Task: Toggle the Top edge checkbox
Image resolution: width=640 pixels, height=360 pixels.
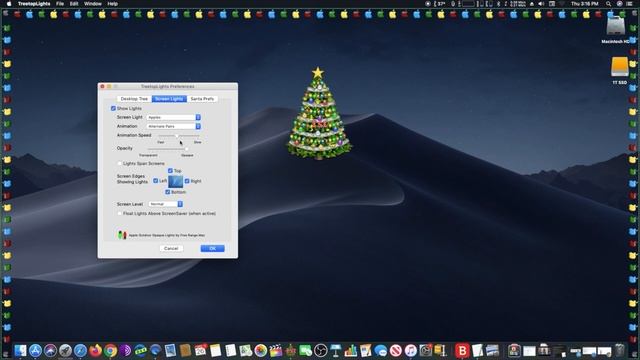Action: point(170,171)
